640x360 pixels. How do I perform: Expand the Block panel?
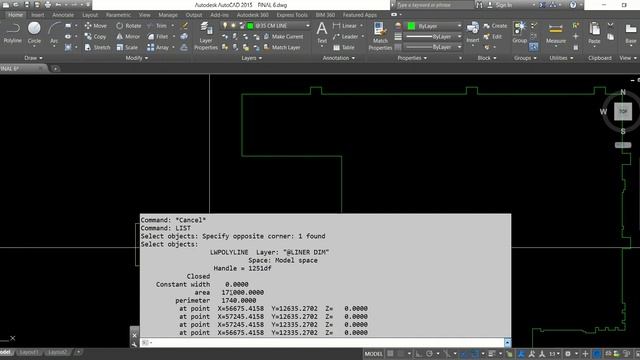487,58
